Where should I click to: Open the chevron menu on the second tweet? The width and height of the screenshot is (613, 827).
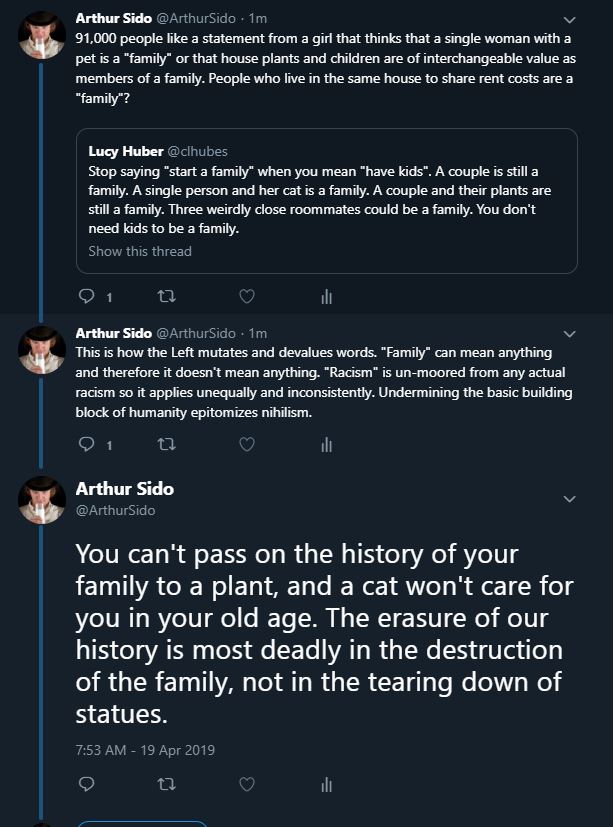pos(570,333)
